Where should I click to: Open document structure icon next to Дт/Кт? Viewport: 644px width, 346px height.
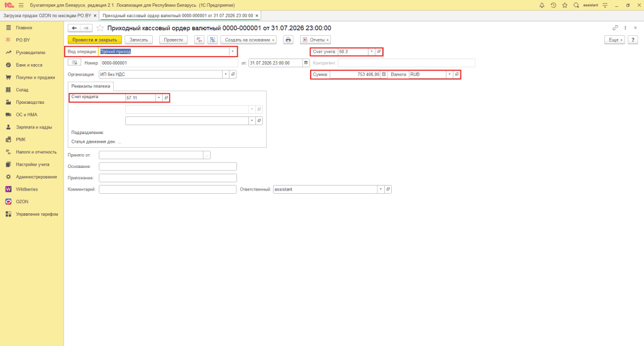click(x=213, y=40)
